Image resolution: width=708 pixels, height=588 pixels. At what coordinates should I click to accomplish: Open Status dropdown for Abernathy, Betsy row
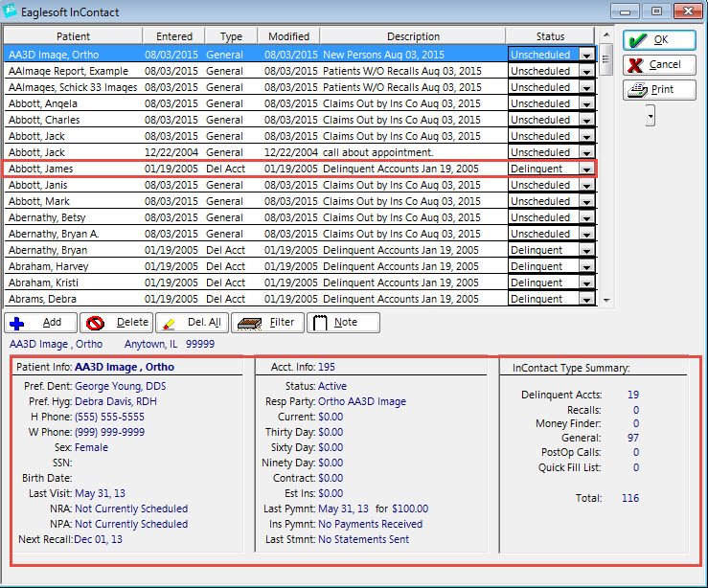point(586,218)
